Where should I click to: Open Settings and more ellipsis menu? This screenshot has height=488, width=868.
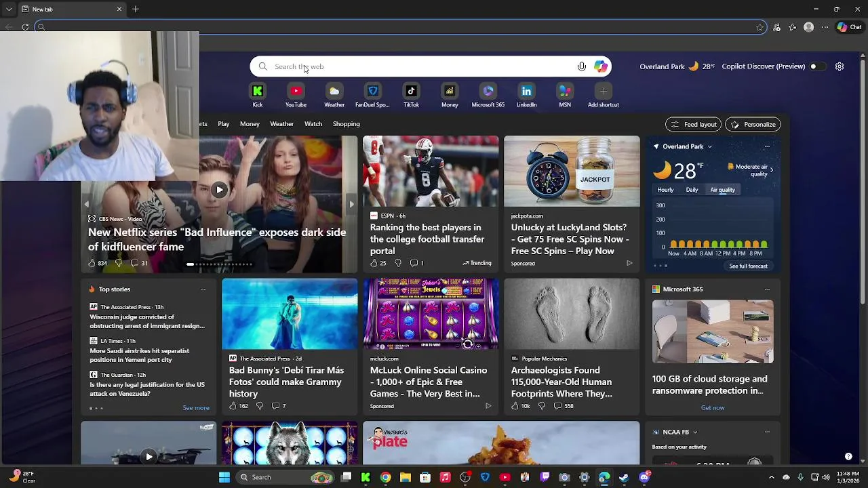[x=825, y=27]
